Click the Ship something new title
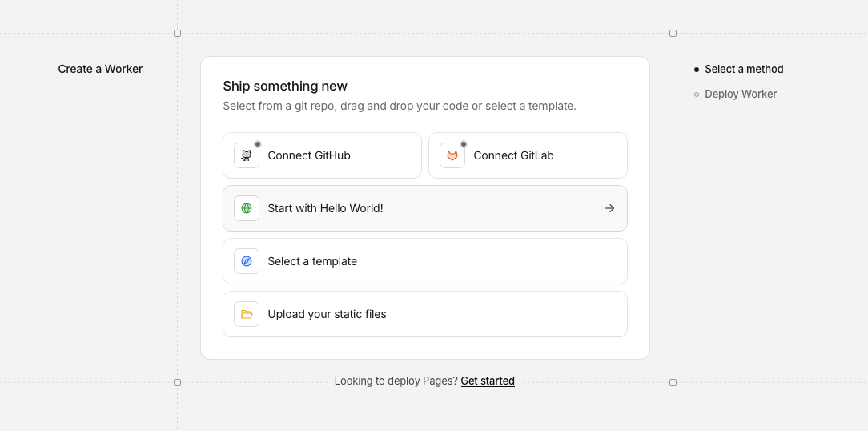868x431 pixels. click(285, 87)
